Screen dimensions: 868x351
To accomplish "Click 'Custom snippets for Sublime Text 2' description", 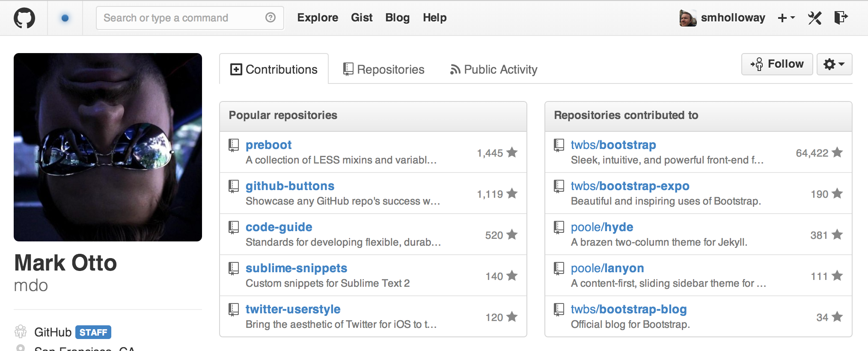I will click(327, 283).
